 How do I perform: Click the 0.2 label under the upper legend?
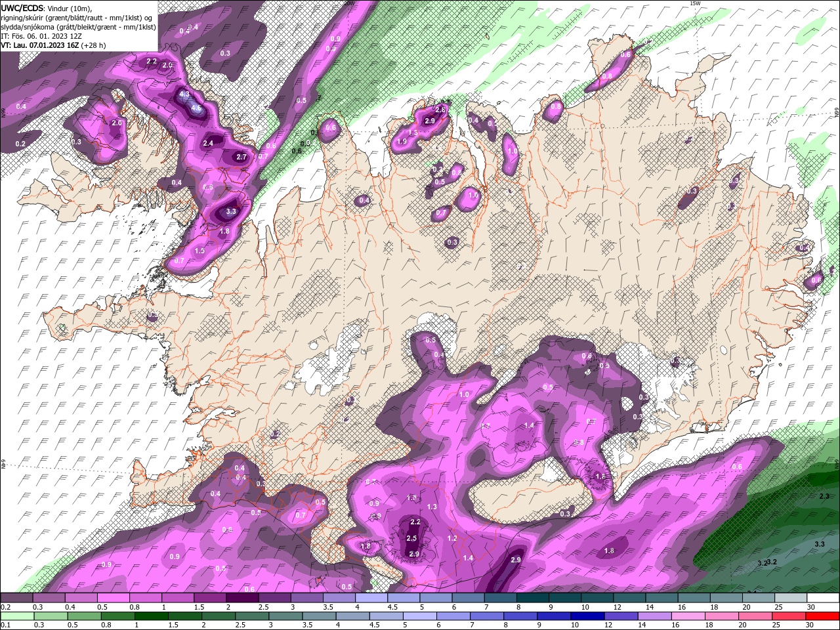[5, 607]
